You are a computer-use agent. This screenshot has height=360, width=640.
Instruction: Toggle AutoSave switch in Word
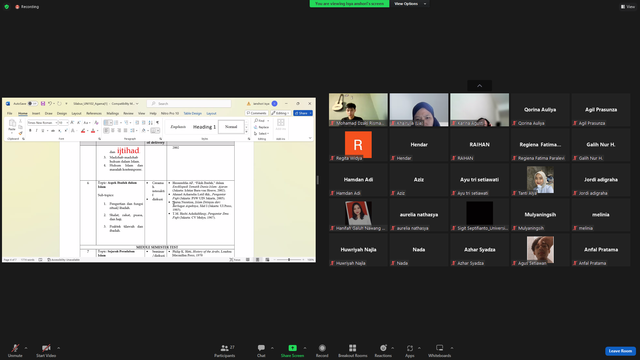pyautogui.click(x=33, y=104)
